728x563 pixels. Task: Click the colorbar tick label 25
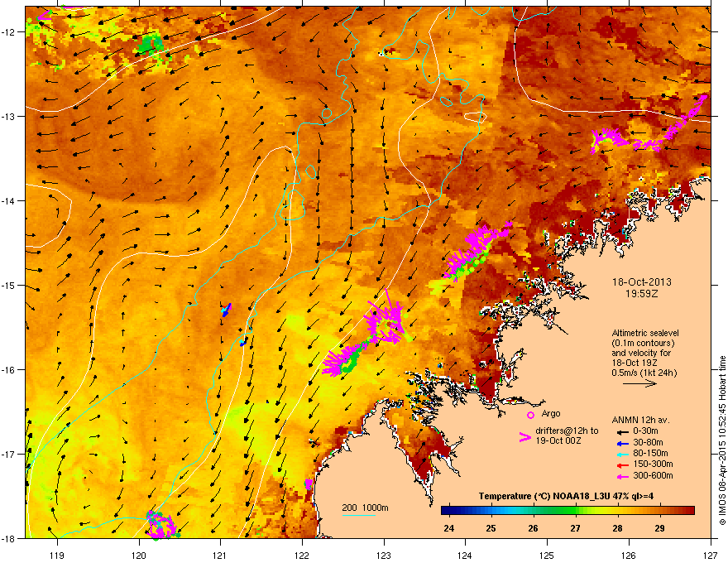point(491,528)
